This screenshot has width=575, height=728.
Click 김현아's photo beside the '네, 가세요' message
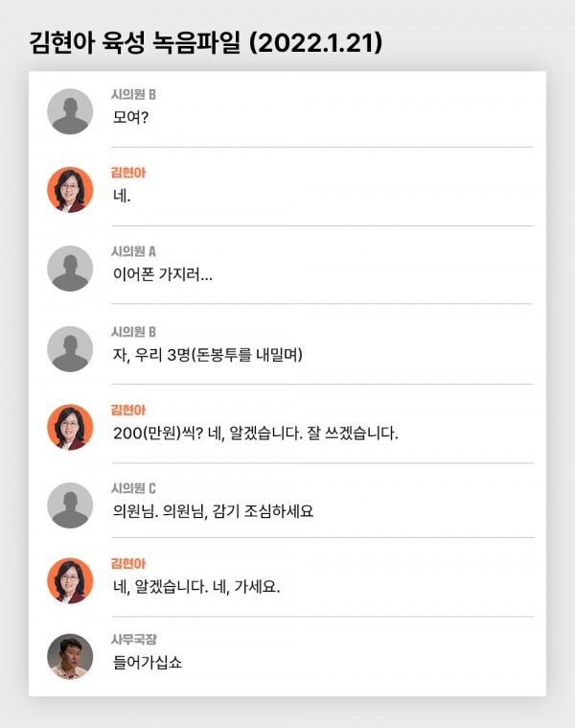point(70,580)
